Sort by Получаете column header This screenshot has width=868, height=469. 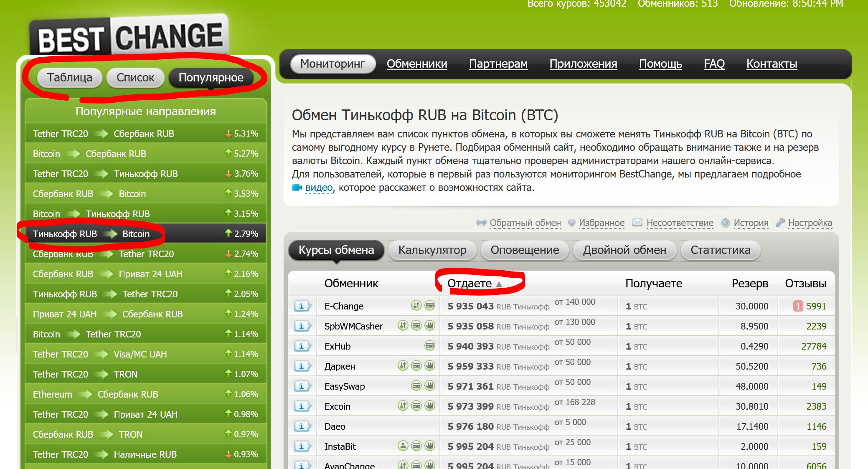[654, 284]
